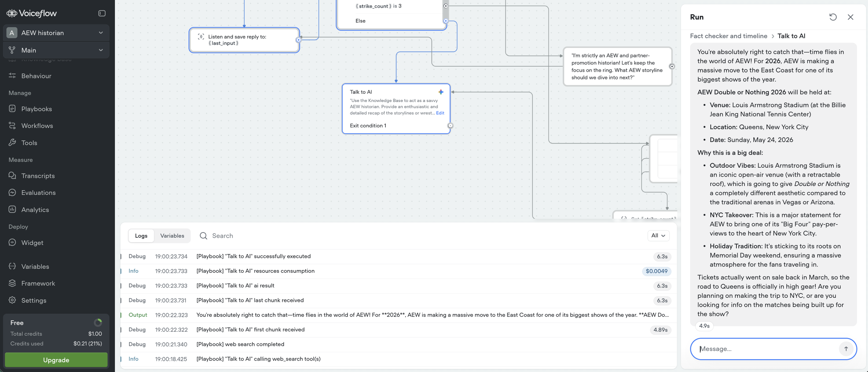This screenshot has width=868, height=372.
Task: Select the "web search completed" log row
Action: [x=399, y=344]
